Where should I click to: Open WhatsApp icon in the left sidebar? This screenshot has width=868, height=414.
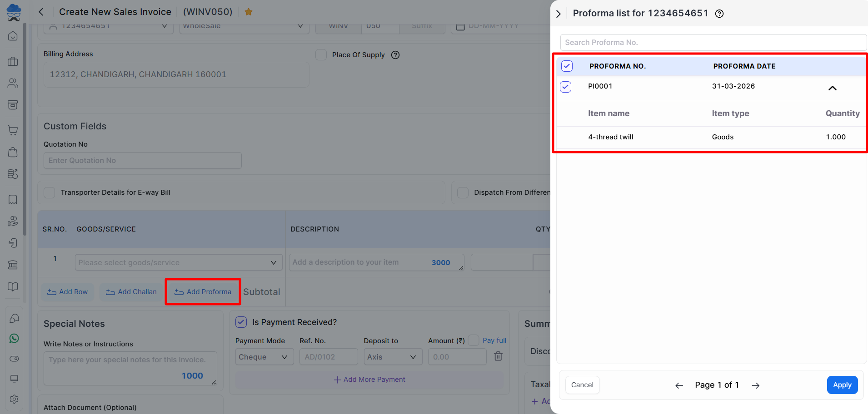tap(14, 338)
